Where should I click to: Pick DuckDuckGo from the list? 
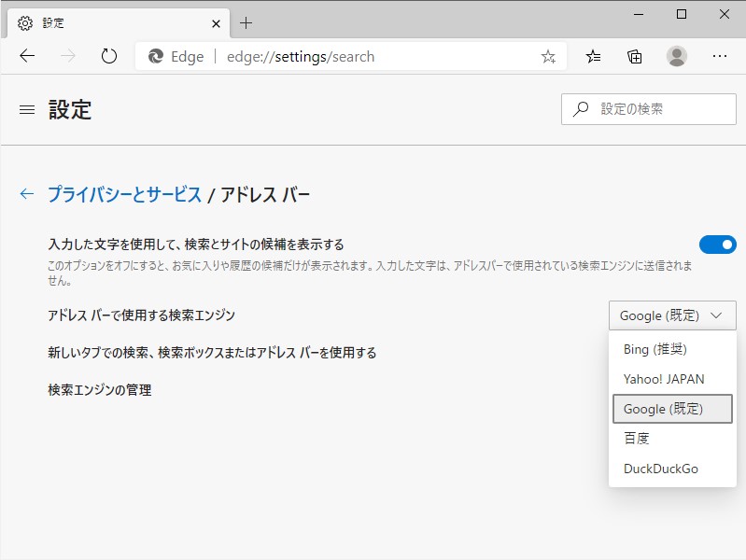point(672,469)
